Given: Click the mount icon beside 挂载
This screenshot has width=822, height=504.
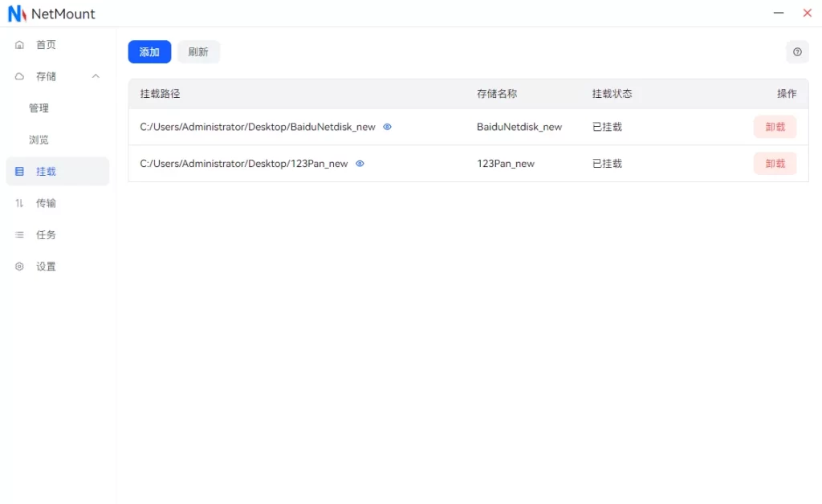Looking at the screenshot, I should tap(19, 172).
